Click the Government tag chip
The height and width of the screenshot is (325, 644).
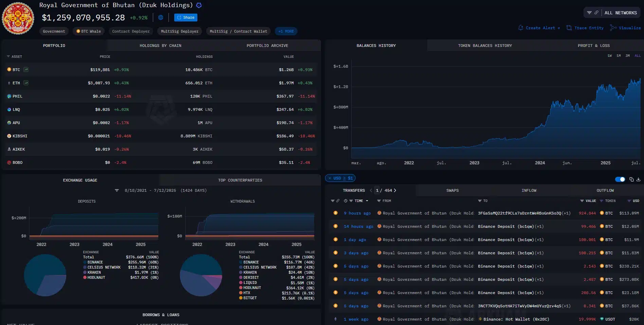pos(54,31)
